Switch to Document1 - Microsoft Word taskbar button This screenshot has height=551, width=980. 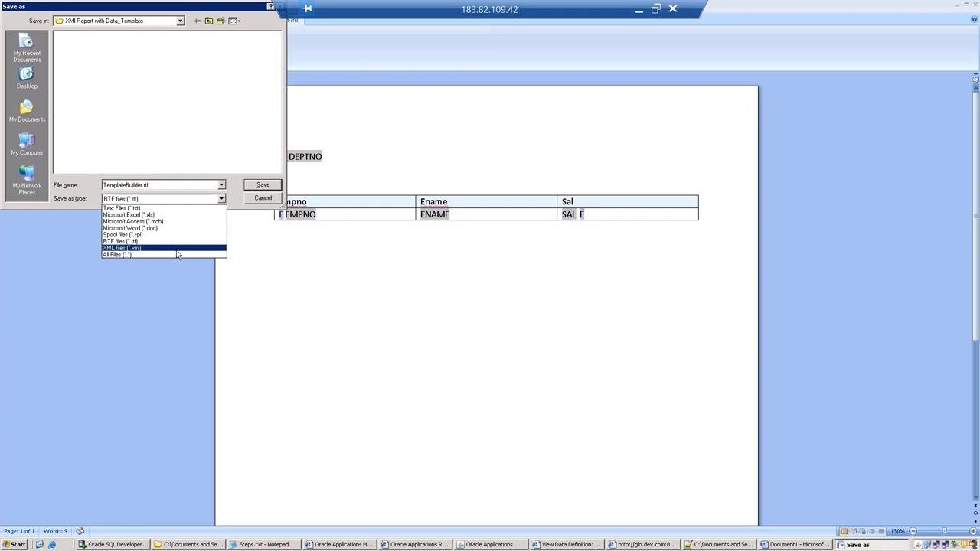[x=795, y=545]
